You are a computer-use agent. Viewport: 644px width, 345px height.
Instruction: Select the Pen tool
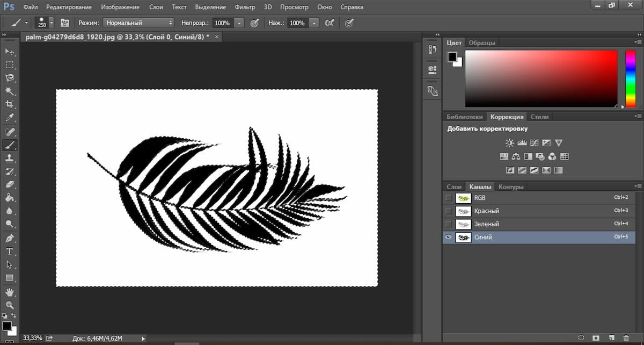pos(10,238)
